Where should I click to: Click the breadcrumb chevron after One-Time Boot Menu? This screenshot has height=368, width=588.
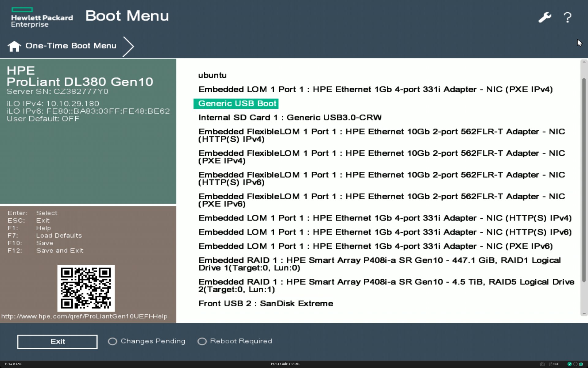[x=129, y=46]
